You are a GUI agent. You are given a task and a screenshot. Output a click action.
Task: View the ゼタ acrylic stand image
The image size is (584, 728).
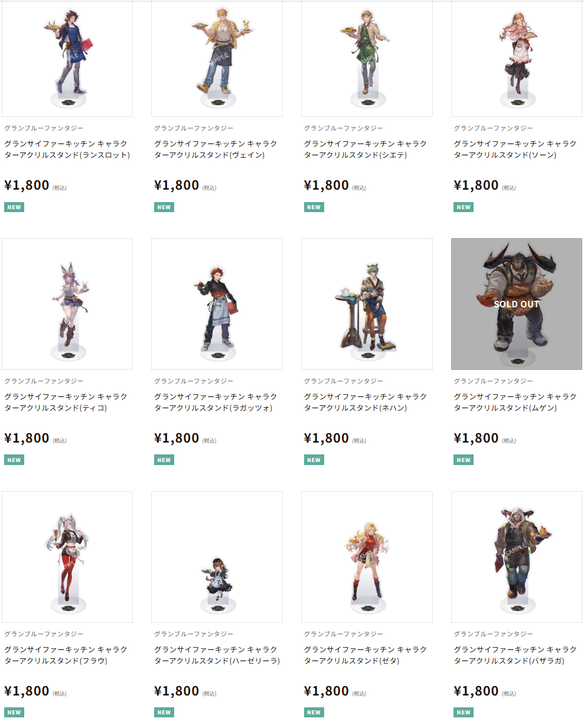(x=367, y=557)
